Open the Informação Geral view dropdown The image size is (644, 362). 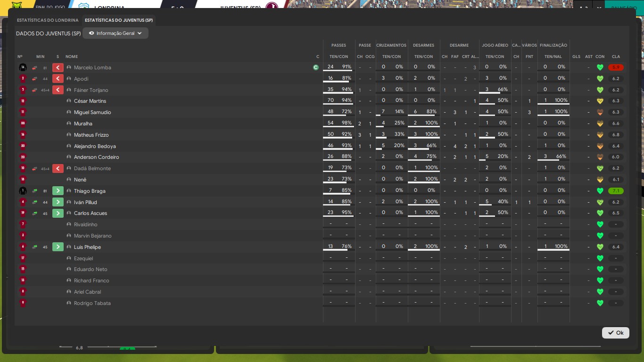pyautogui.click(x=116, y=33)
